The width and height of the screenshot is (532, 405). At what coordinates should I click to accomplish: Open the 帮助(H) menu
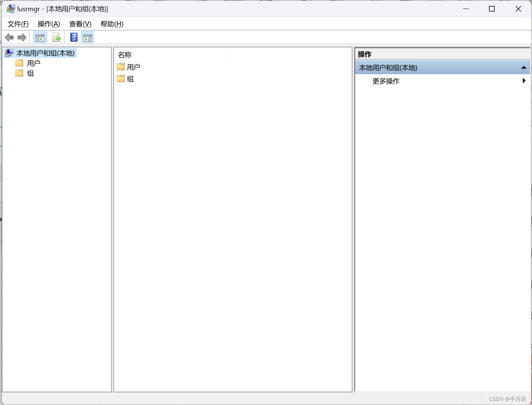112,24
